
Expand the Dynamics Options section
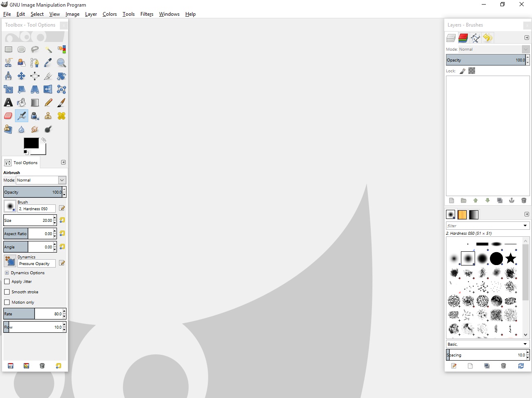point(7,273)
